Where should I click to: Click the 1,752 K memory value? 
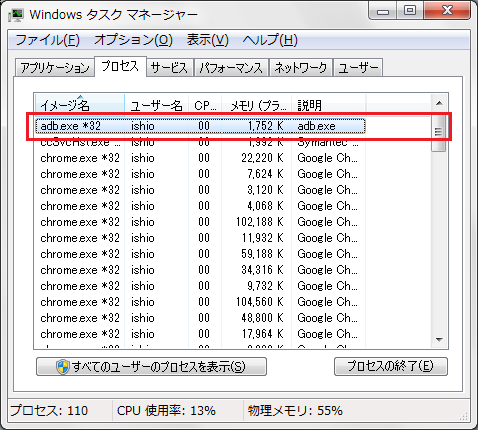[x=266, y=126]
